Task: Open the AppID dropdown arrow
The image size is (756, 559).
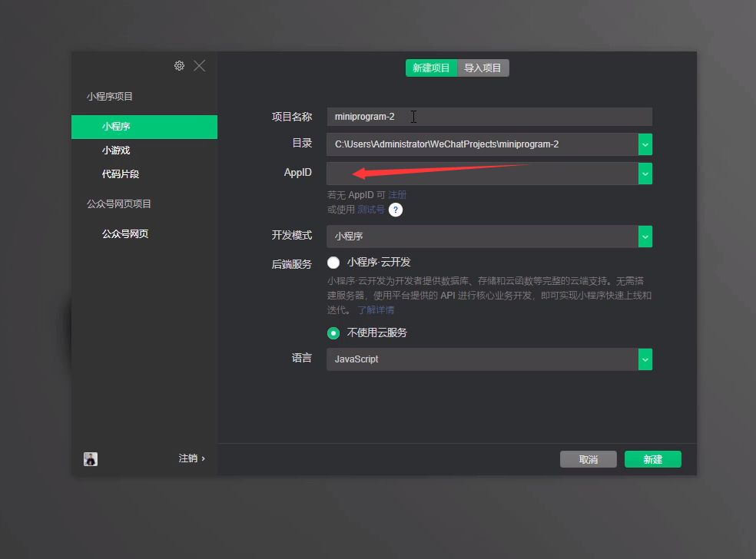Action: [645, 174]
